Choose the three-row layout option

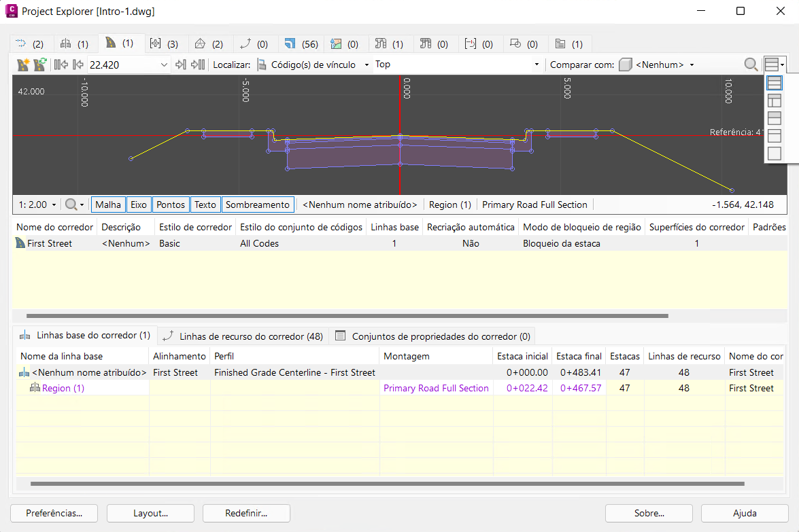point(775,83)
